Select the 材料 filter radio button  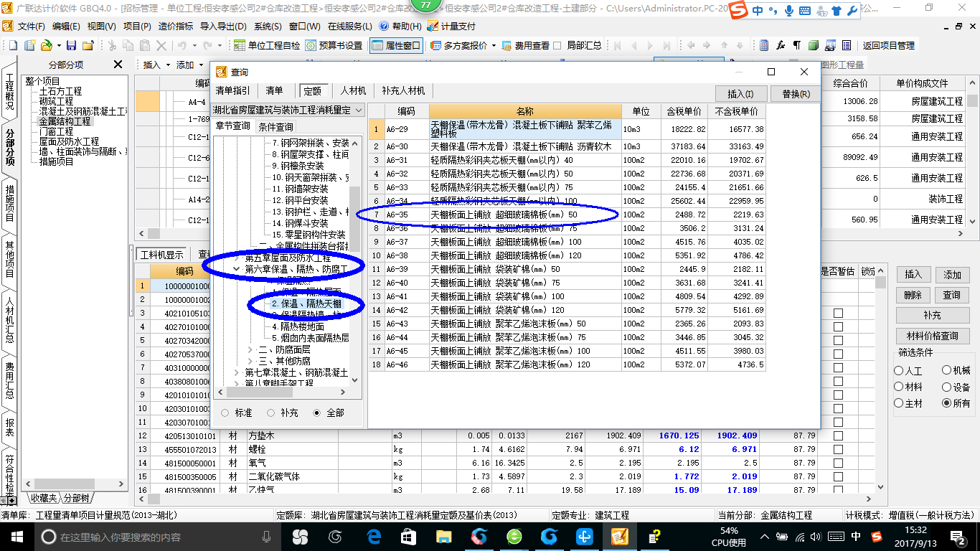(899, 387)
